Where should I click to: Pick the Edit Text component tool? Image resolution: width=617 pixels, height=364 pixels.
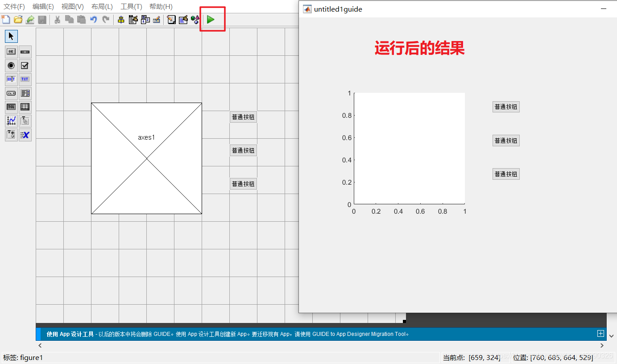pyautogui.click(x=11, y=79)
